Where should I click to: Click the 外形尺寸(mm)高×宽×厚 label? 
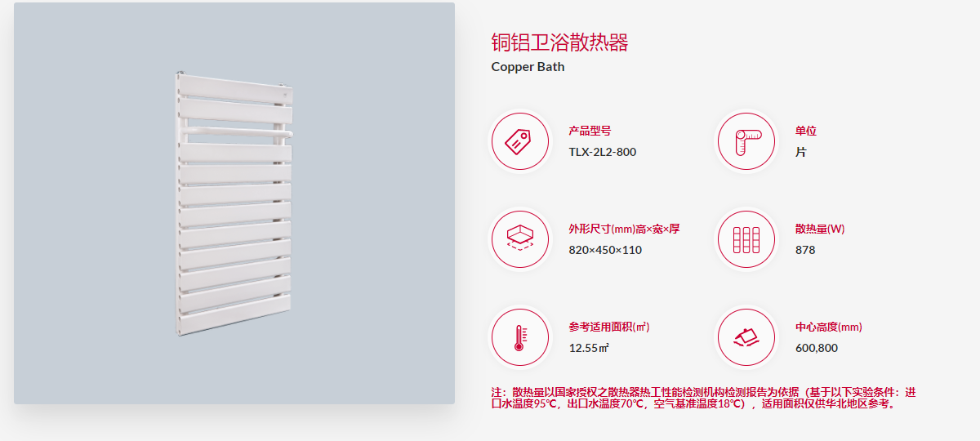[624, 229]
